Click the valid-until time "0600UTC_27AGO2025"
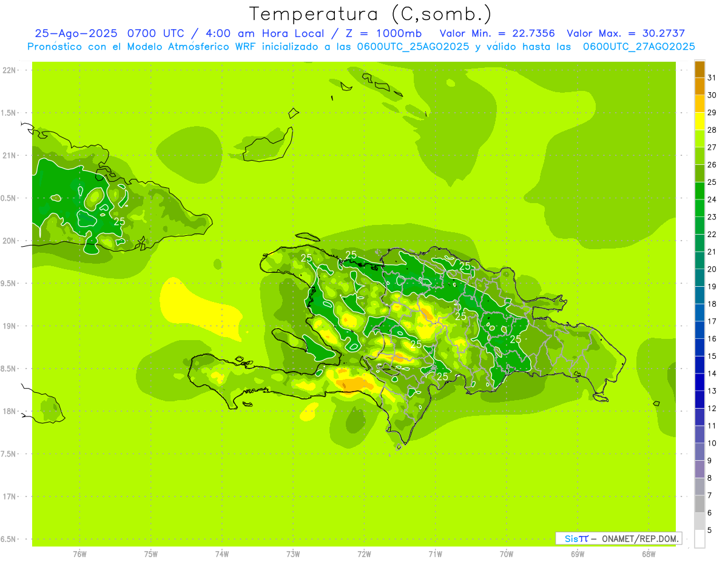The height and width of the screenshot is (562, 728). pyautogui.click(x=639, y=47)
